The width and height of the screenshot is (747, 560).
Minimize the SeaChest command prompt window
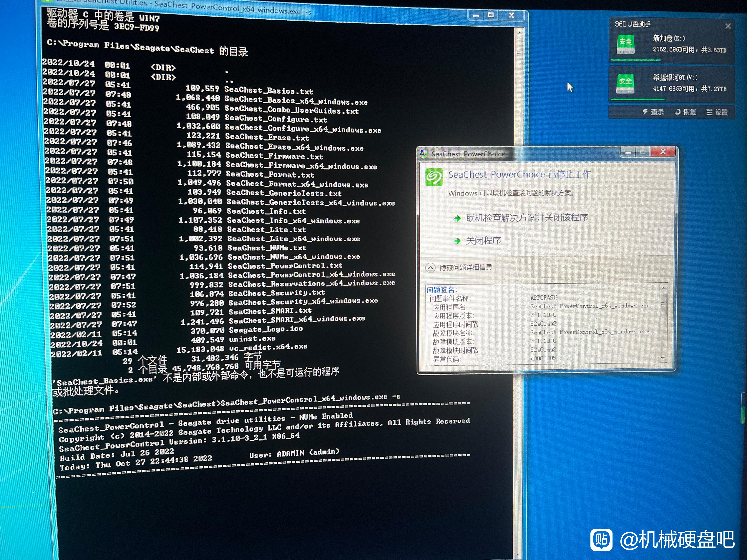pos(476,16)
